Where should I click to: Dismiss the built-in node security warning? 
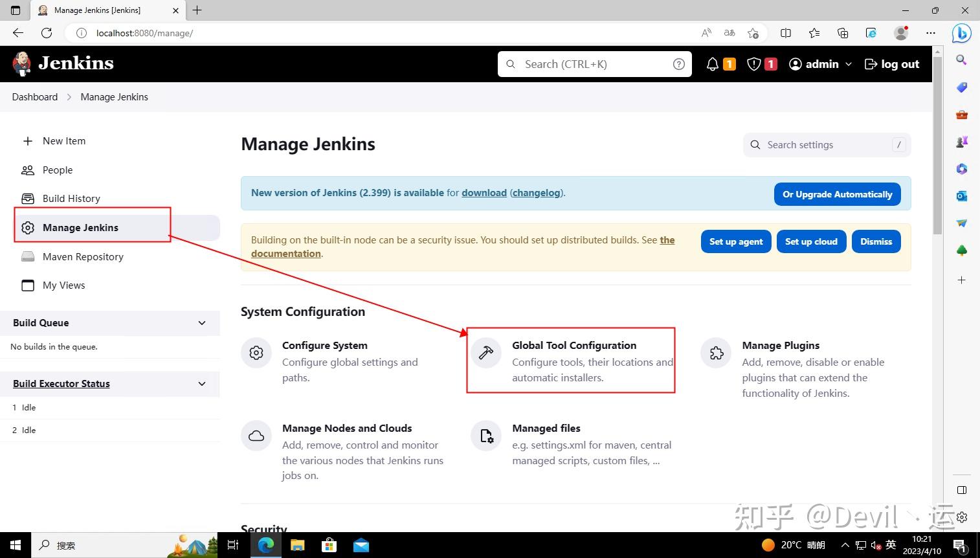876,241
